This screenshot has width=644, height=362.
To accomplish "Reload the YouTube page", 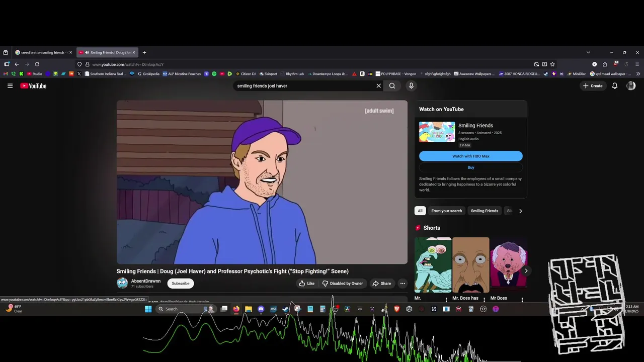I will 37,64.
